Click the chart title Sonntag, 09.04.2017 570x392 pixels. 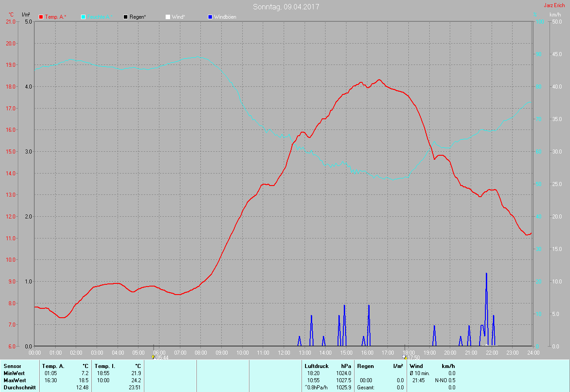pos(286,7)
